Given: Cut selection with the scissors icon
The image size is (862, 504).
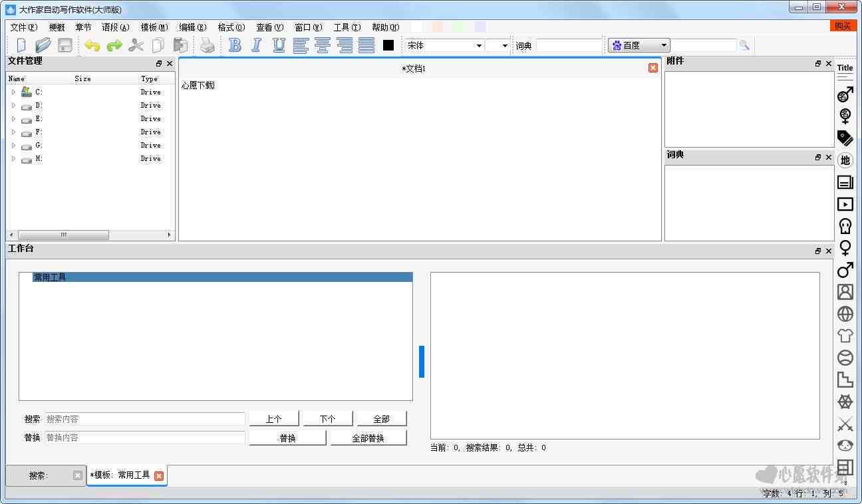Looking at the screenshot, I should click(x=136, y=45).
